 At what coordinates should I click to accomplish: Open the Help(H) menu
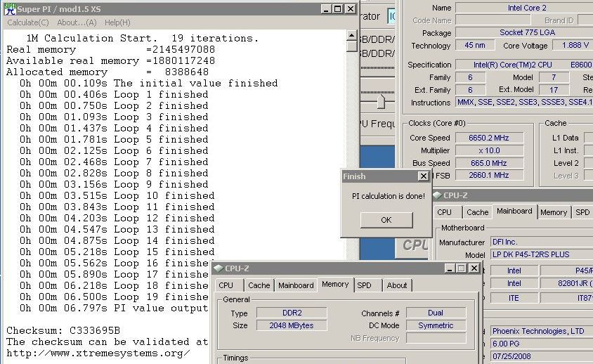click(x=117, y=22)
